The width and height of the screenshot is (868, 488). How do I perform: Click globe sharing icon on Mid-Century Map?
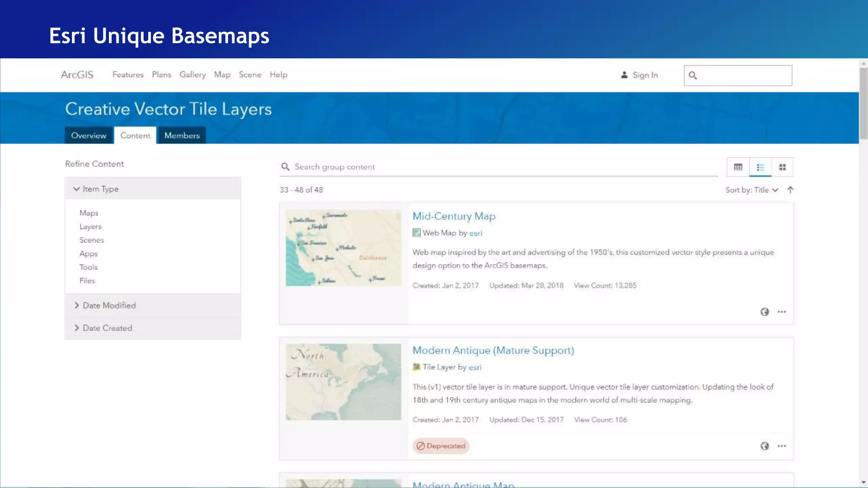pos(765,312)
